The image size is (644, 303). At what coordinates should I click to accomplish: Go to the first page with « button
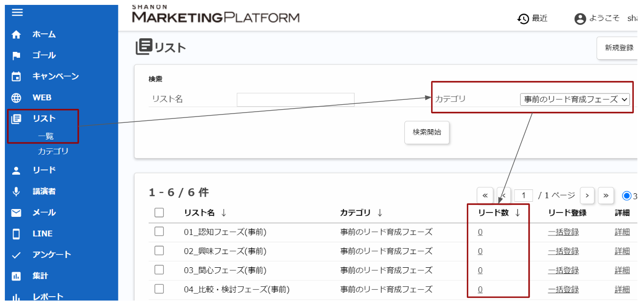click(485, 195)
